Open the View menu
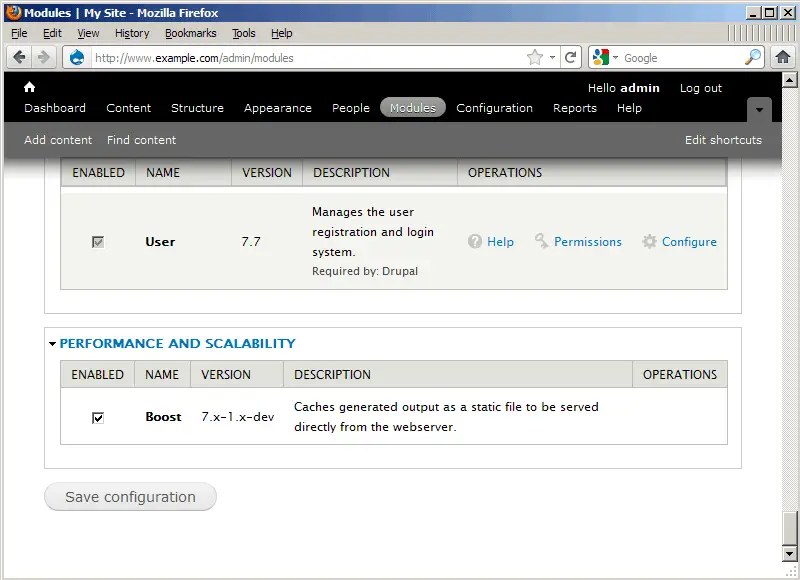The width and height of the screenshot is (800, 580). pos(88,33)
